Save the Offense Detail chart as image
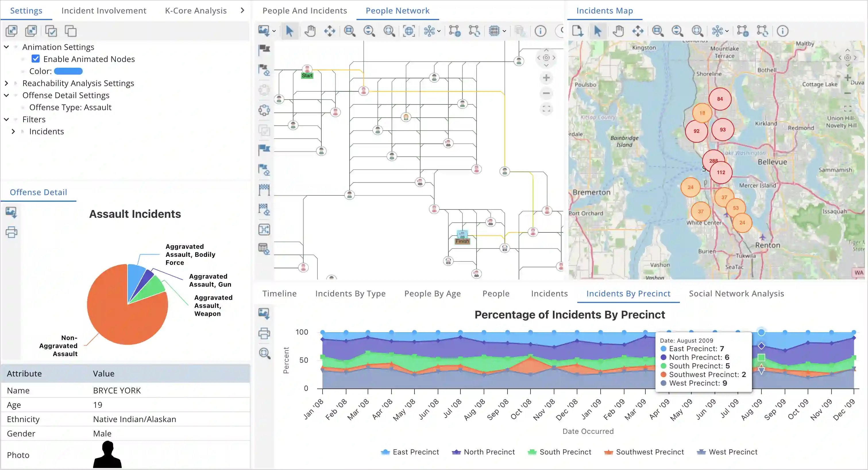Image resolution: width=868 pixels, height=470 pixels. [11, 212]
